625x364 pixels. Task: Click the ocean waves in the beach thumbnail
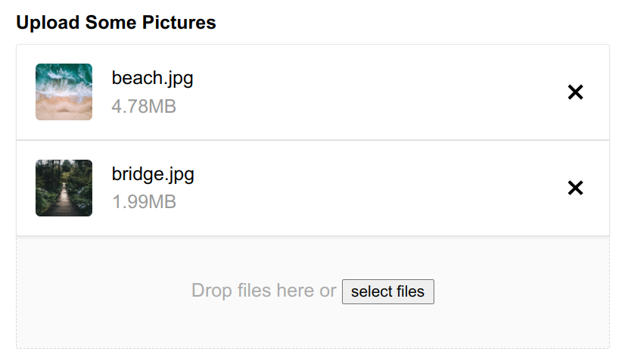(64, 78)
